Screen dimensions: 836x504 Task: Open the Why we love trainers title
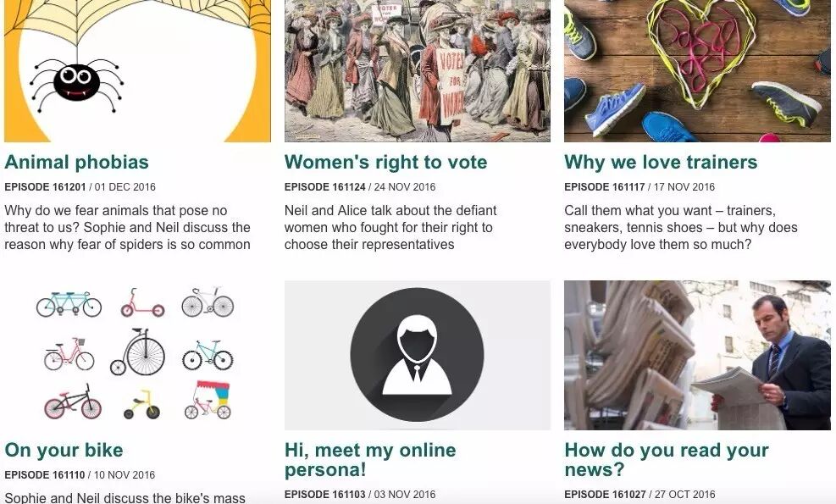[661, 162]
